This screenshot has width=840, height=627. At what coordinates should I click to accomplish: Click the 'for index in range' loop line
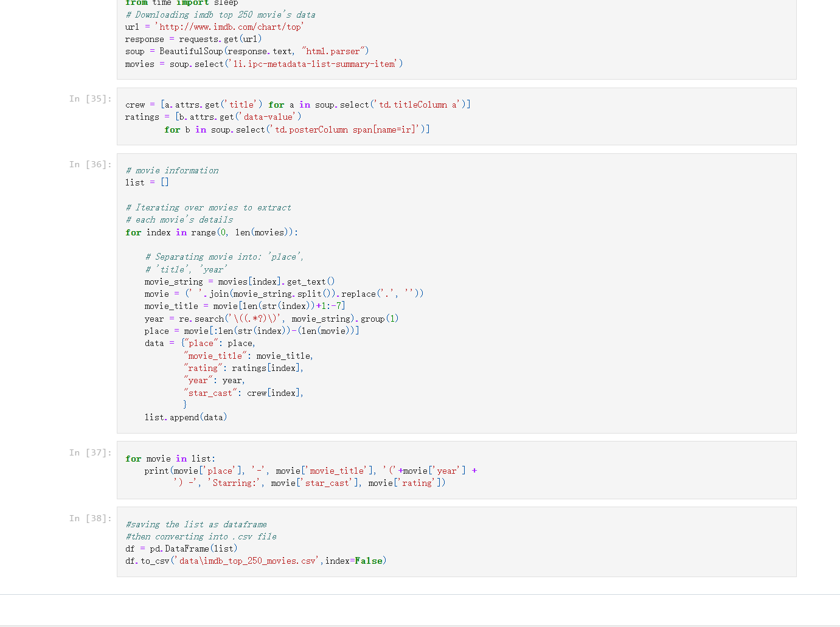(x=211, y=232)
